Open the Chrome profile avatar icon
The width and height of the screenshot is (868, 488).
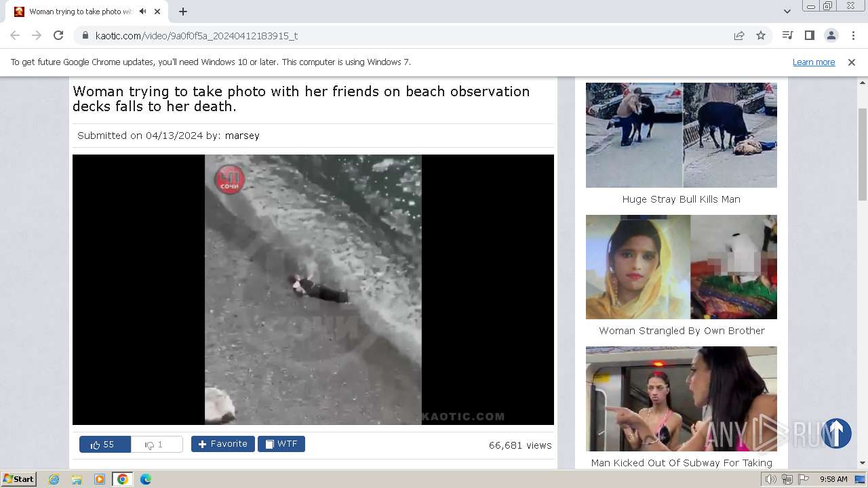pos(831,35)
